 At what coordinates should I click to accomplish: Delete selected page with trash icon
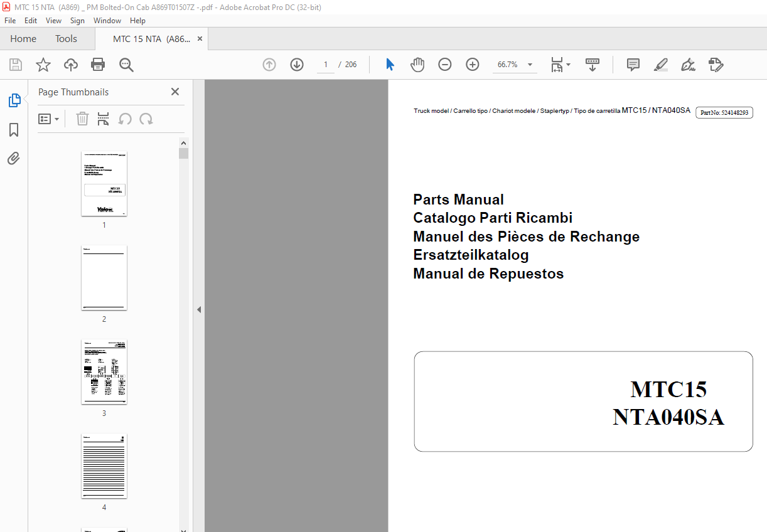[82, 119]
